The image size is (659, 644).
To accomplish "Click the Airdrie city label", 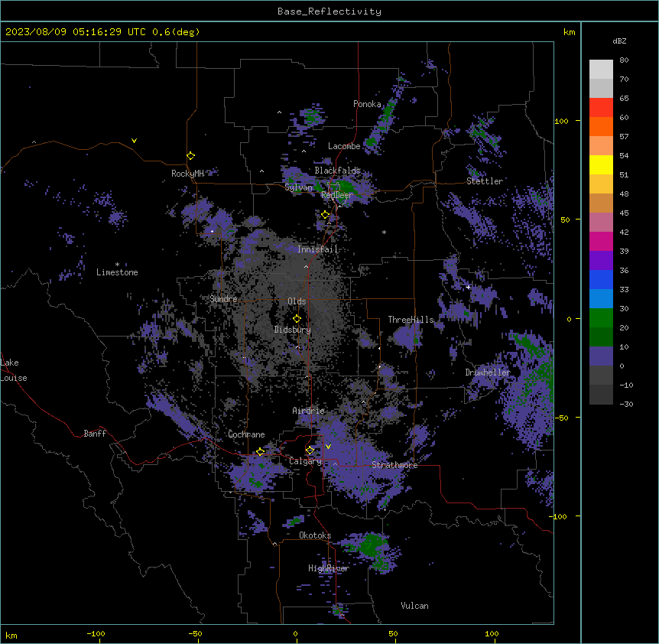I will tap(309, 411).
